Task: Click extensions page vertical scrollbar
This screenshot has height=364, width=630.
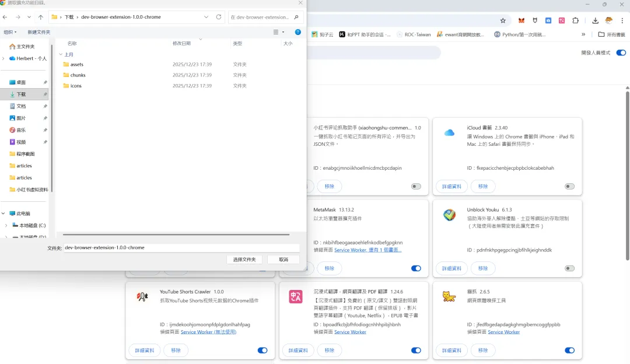Action: [x=627, y=176]
